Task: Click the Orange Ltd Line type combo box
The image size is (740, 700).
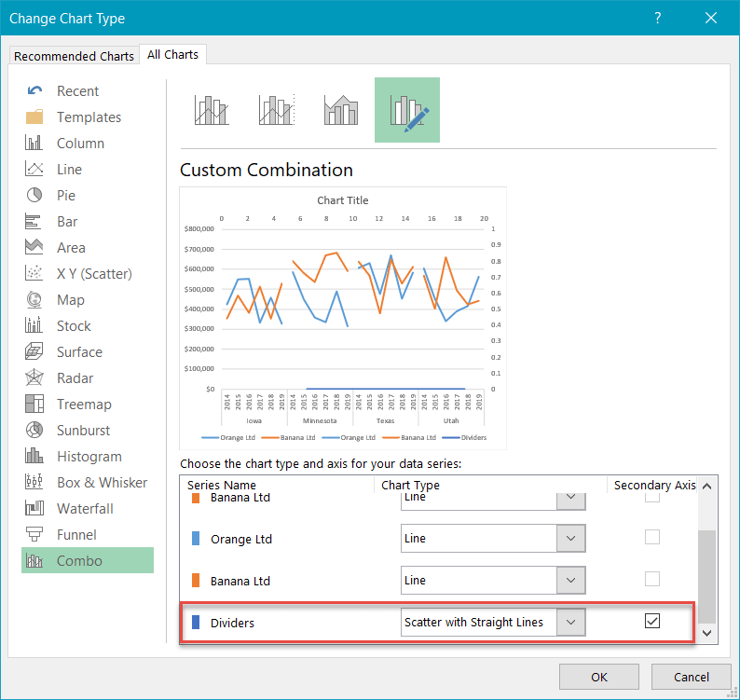Action: click(x=493, y=538)
